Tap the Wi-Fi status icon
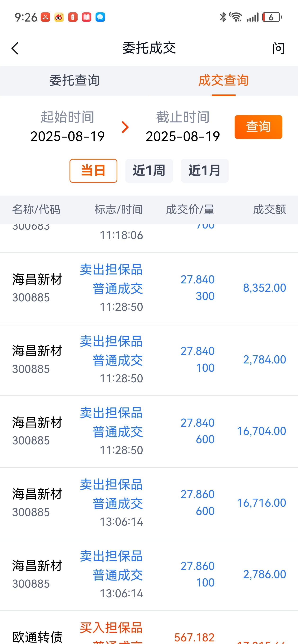 (x=236, y=17)
